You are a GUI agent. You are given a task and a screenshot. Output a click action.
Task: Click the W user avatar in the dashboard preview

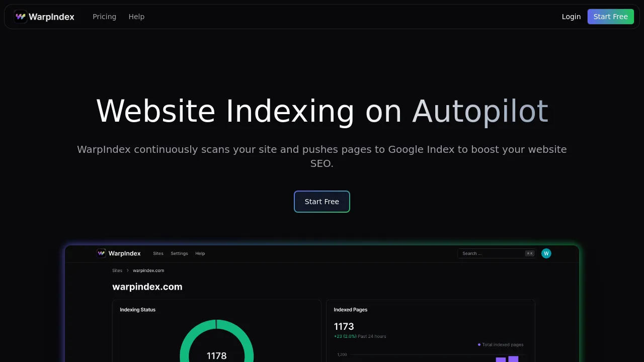coord(546,253)
